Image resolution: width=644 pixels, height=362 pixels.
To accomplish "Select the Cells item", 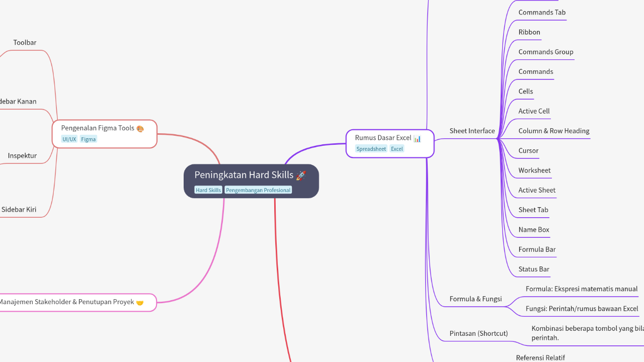I will click(526, 92).
